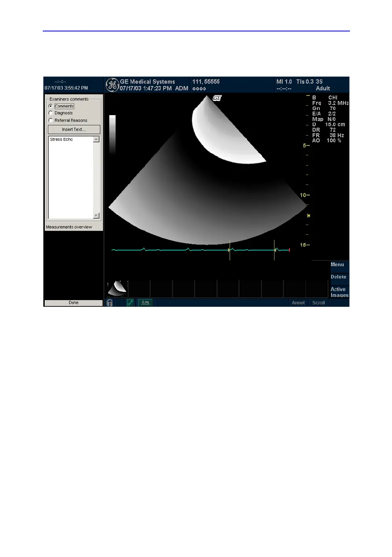The height and width of the screenshot is (557, 392).
Task: Click the Insert Text... button
Action: 74,129
